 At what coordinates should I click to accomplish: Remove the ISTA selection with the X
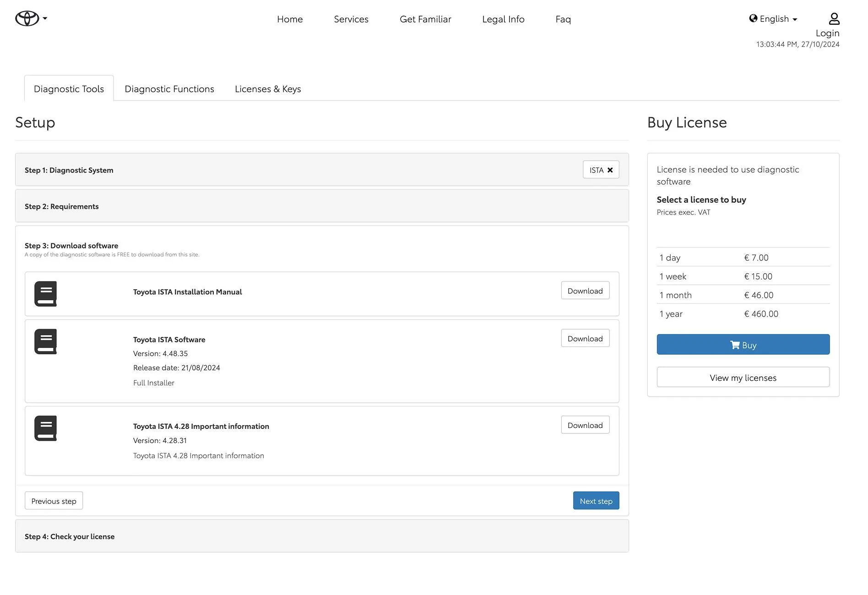tap(610, 170)
